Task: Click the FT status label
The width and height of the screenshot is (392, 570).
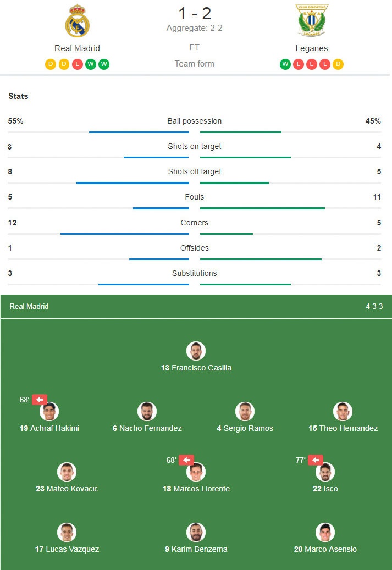Action: (x=194, y=48)
